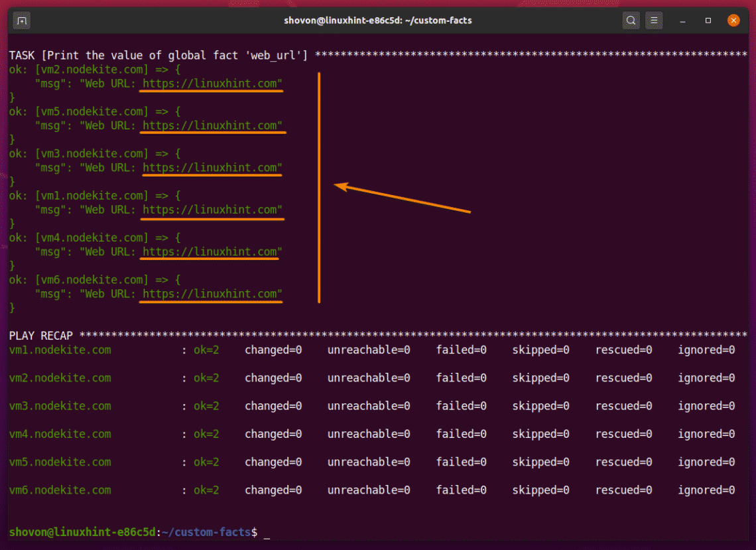This screenshot has width=756, height=550.
Task: Open the terminal search tool
Action: [631, 21]
